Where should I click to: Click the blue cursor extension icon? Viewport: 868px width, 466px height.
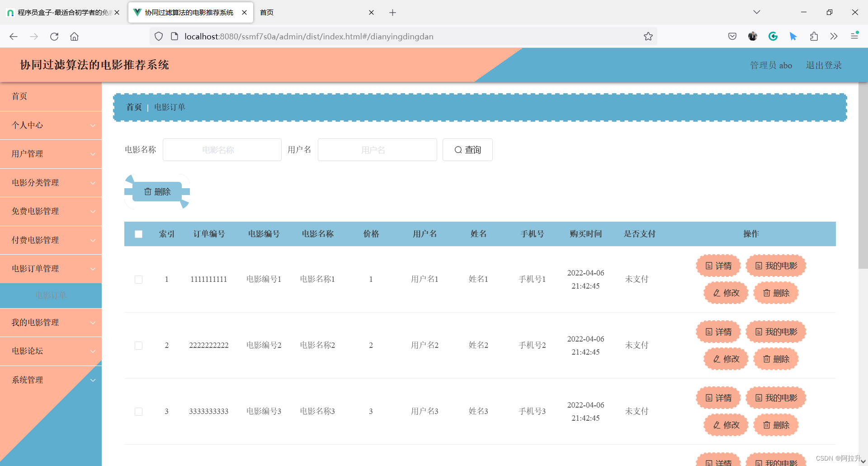(x=793, y=37)
